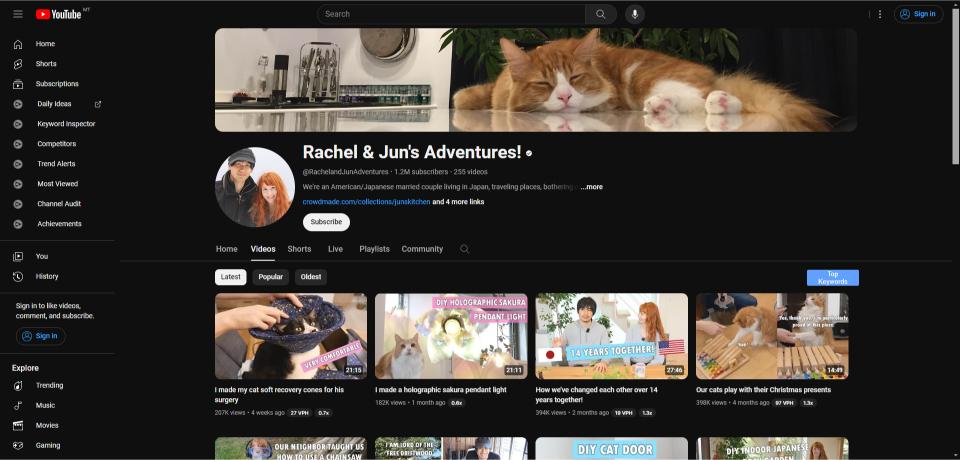960x460 pixels.
Task: Click the magnifier search button
Action: point(601,14)
